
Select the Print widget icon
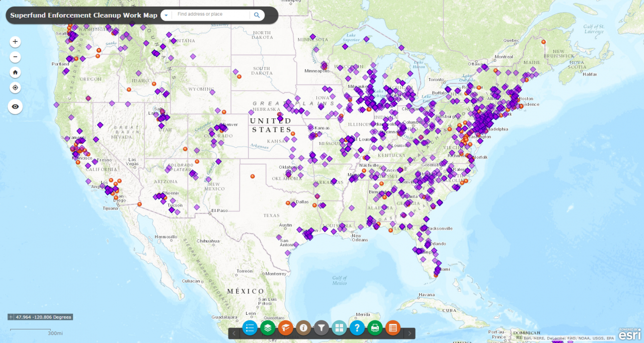coord(375,327)
